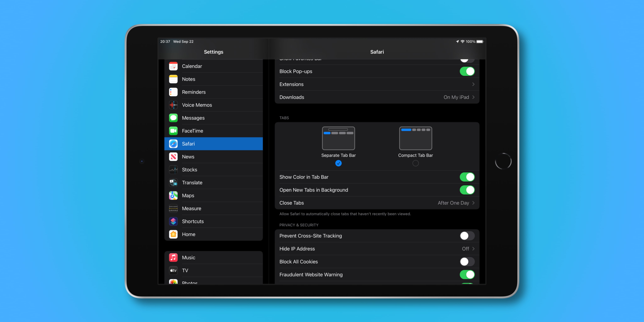
Task: Tap the On My iPad value
Action: [456, 97]
